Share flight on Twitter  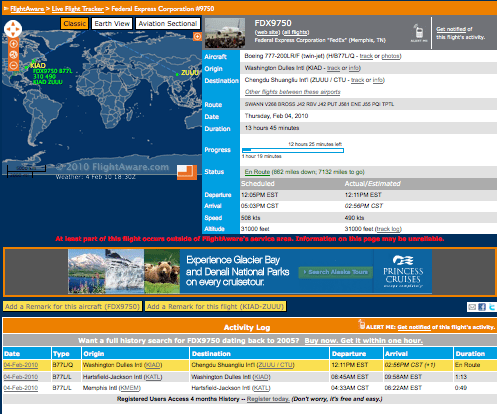(492, 307)
